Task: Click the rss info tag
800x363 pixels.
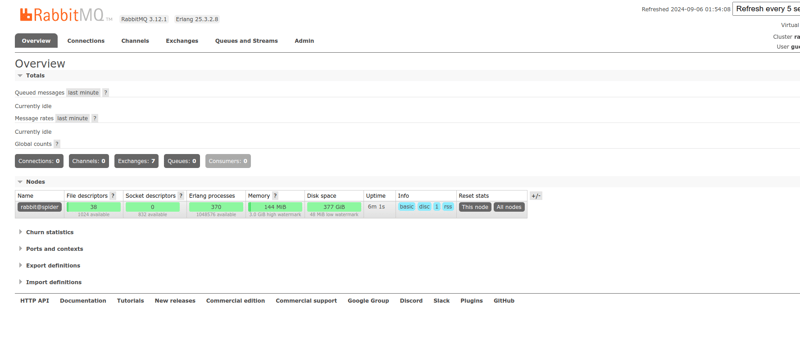Action: coord(448,207)
